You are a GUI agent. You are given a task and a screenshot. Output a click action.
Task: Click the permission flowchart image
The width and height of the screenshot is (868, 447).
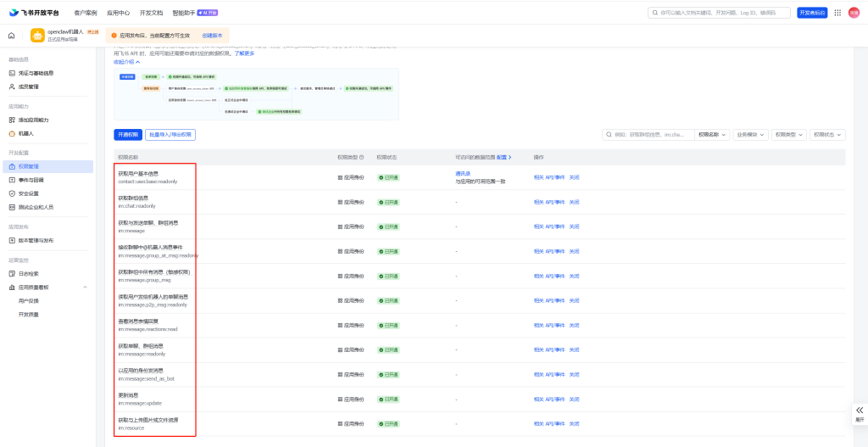tap(256, 94)
